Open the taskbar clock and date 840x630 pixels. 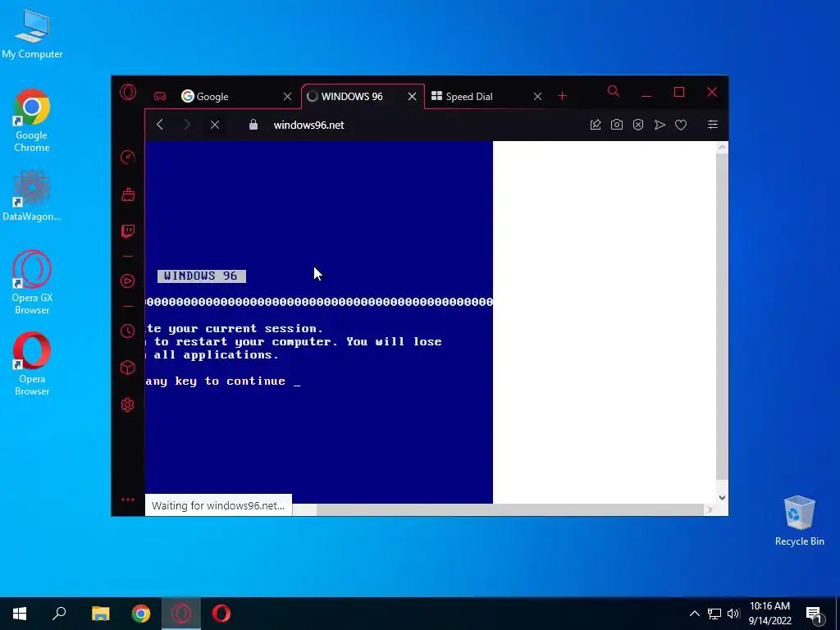(769, 614)
